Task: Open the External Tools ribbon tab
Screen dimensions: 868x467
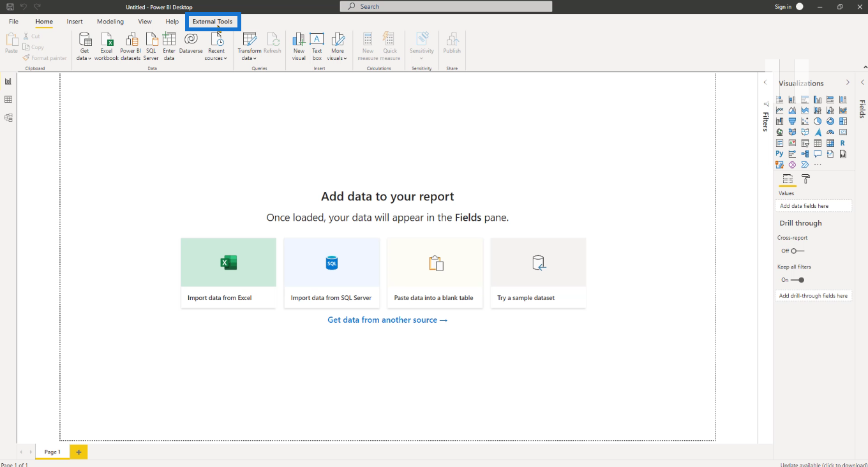Action: coord(213,22)
